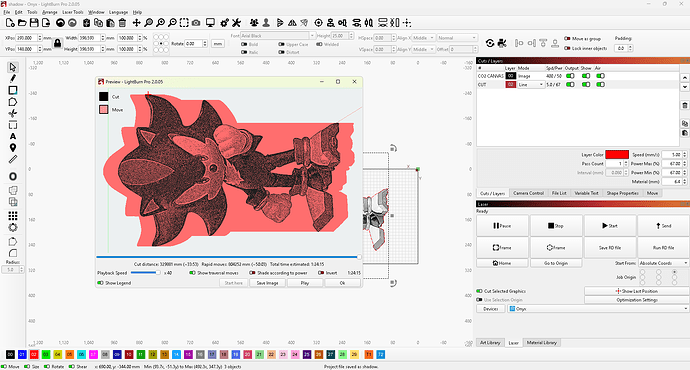
Task: Click Optimization Settings button
Action: (x=637, y=300)
